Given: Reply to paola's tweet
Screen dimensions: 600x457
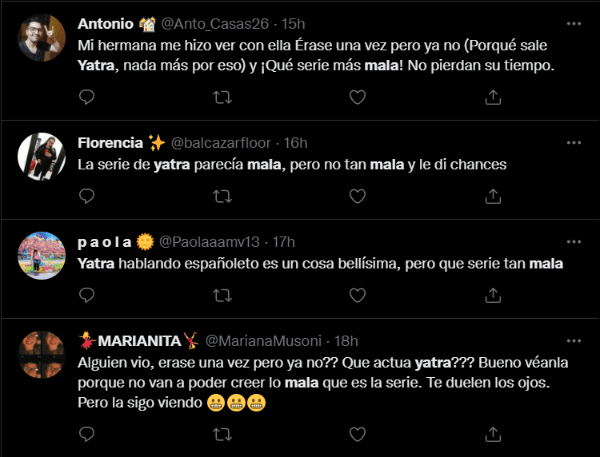Looking at the screenshot, I should tap(86, 296).
